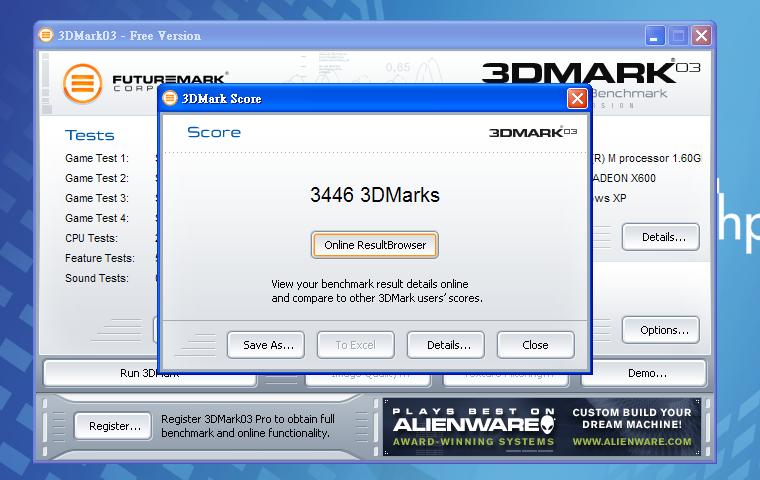
Task: Minimize the 3DMark03 main window
Action: click(655, 36)
